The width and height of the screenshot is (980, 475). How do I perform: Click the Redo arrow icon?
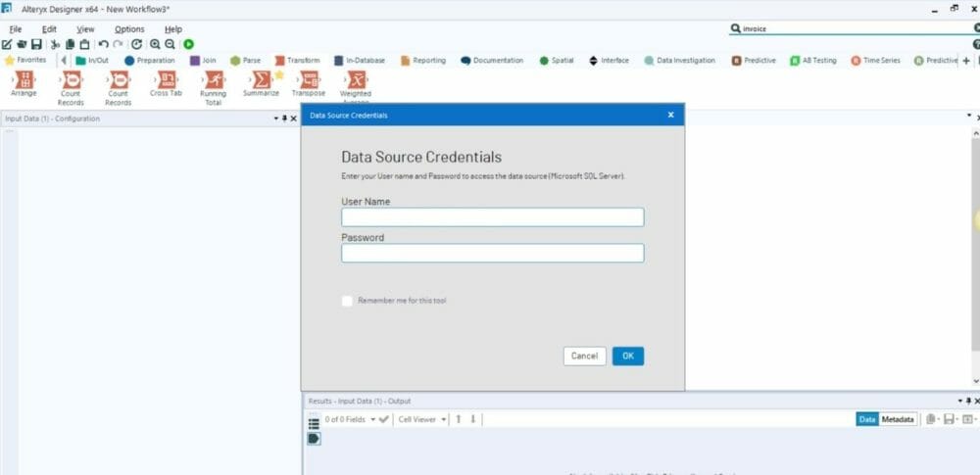(119, 44)
